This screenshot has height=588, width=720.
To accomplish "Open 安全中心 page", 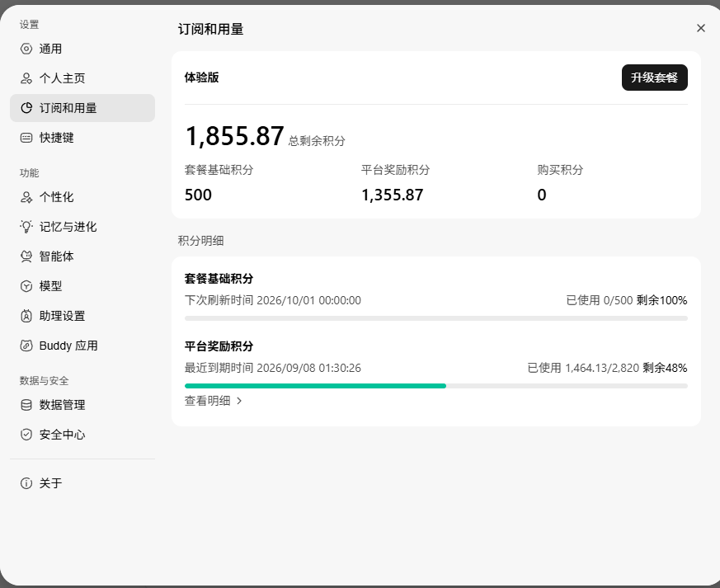I will pyautogui.click(x=82, y=435).
